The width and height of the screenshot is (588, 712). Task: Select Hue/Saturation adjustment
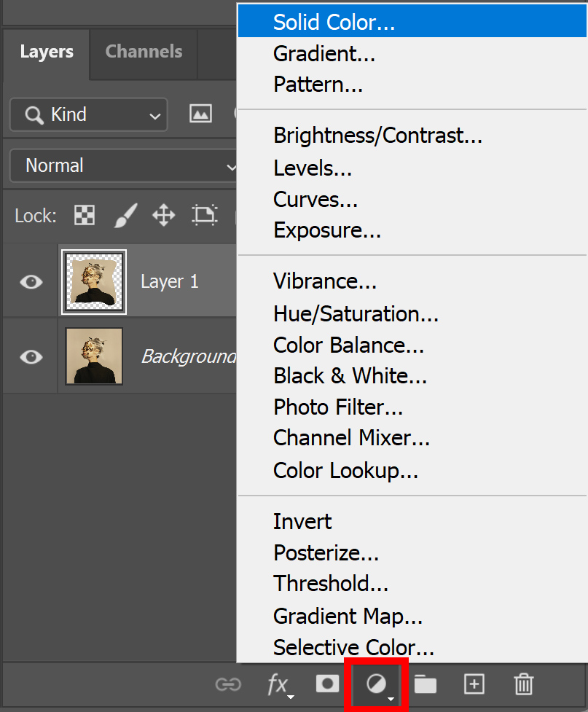coord(356,314)
